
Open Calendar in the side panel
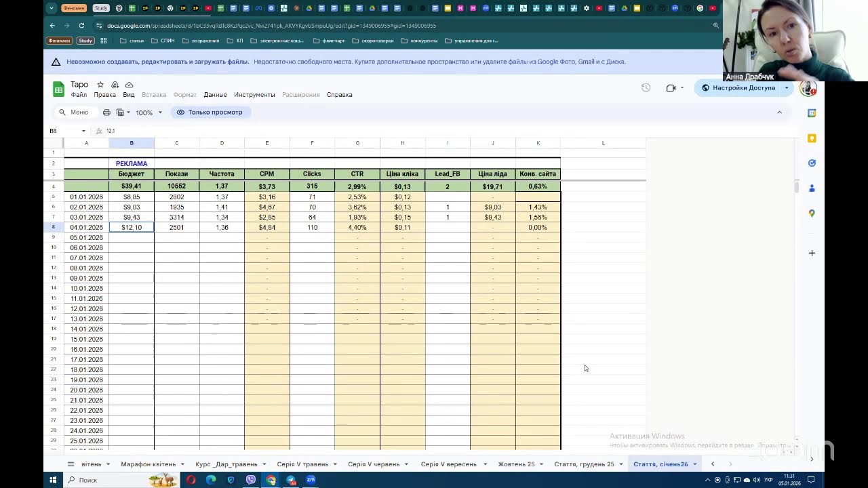click(812, 113)
